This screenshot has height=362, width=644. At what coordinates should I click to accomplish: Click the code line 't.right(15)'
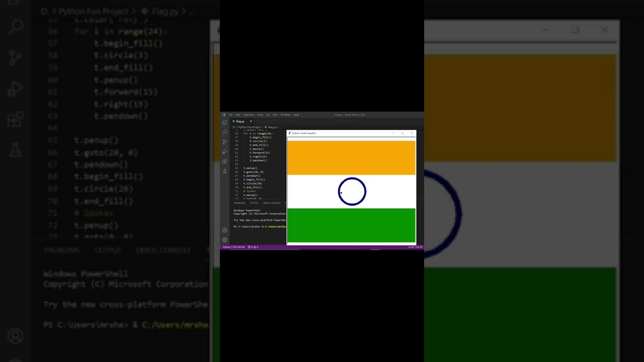coord(258,156)
